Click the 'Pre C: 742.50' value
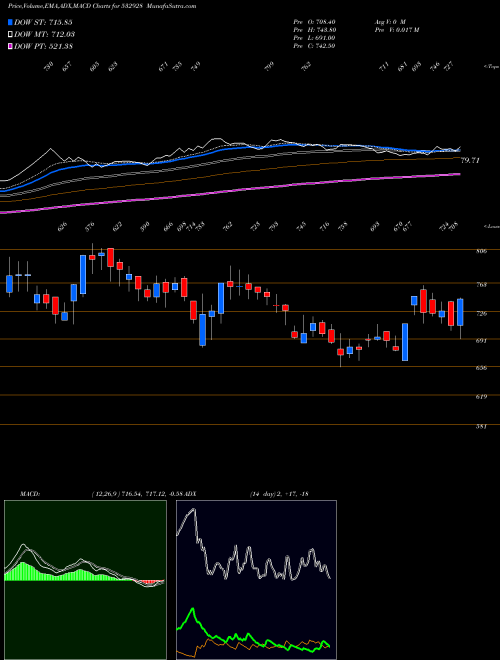 click(314, 46)
